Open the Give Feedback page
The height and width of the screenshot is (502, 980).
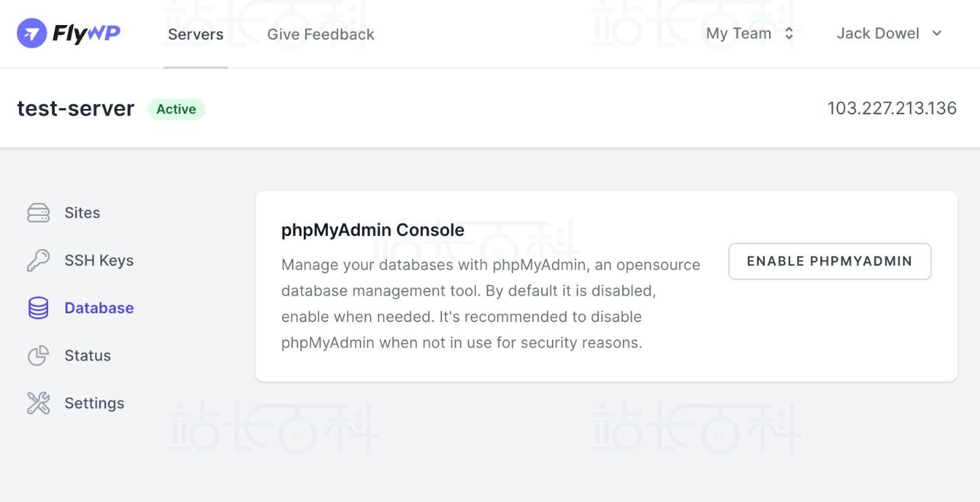[x=321, y=35]
